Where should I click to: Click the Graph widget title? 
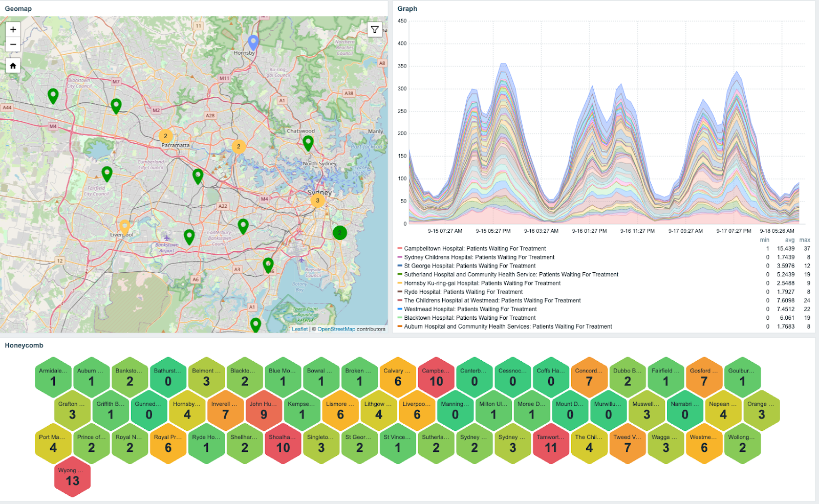click(407, 9)
